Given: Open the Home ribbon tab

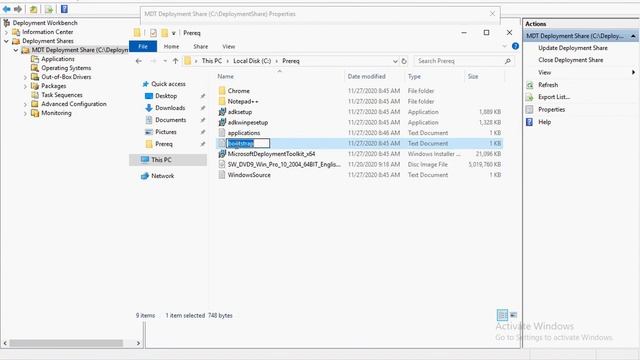Looking at the screenshot, I should (x=171, y=47).
